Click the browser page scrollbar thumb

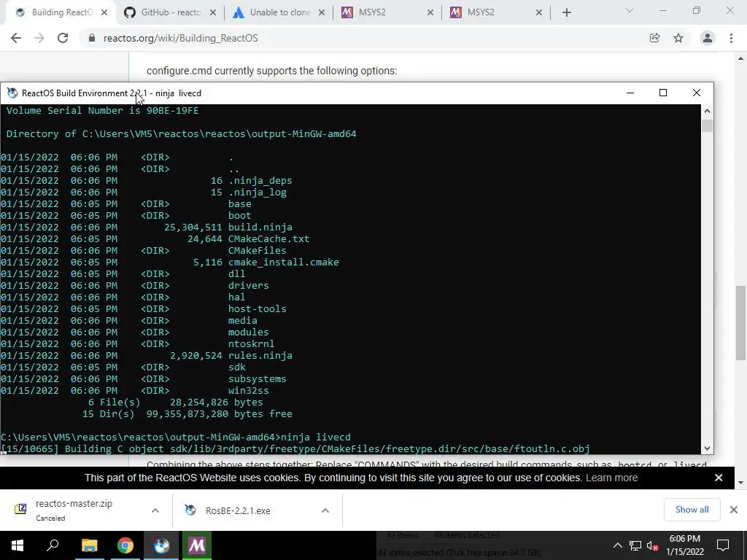tap(740, 323)
